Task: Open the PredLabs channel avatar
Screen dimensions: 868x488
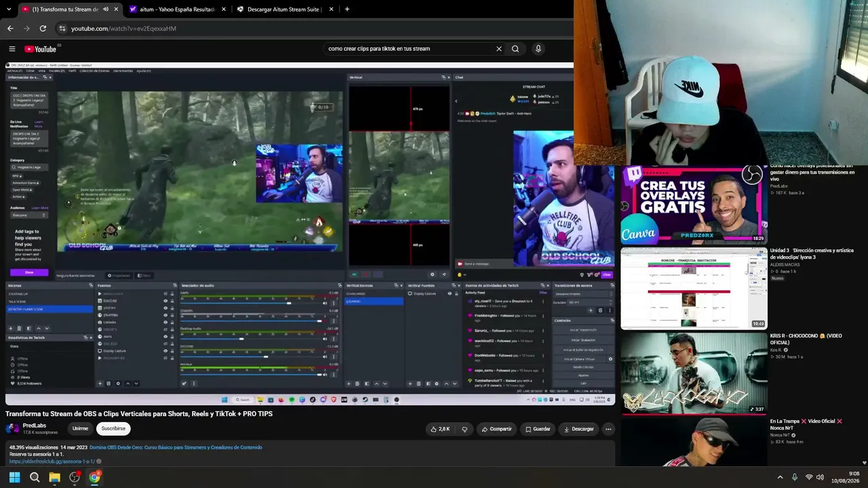Action: (12, 428)
